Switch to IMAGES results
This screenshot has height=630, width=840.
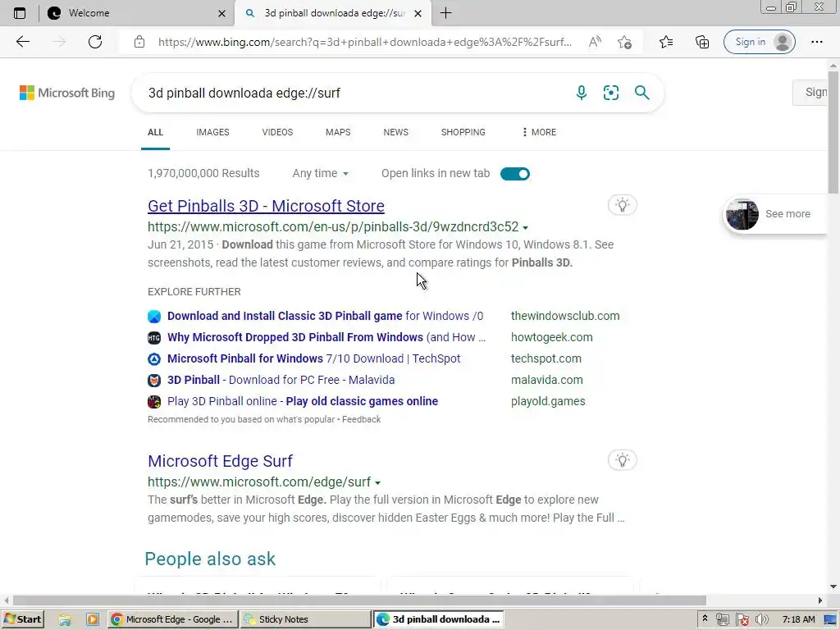pos(212,132)
